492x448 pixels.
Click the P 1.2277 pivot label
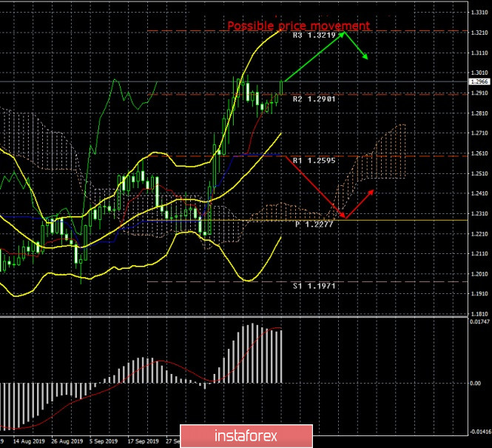(x=314, y=224)
